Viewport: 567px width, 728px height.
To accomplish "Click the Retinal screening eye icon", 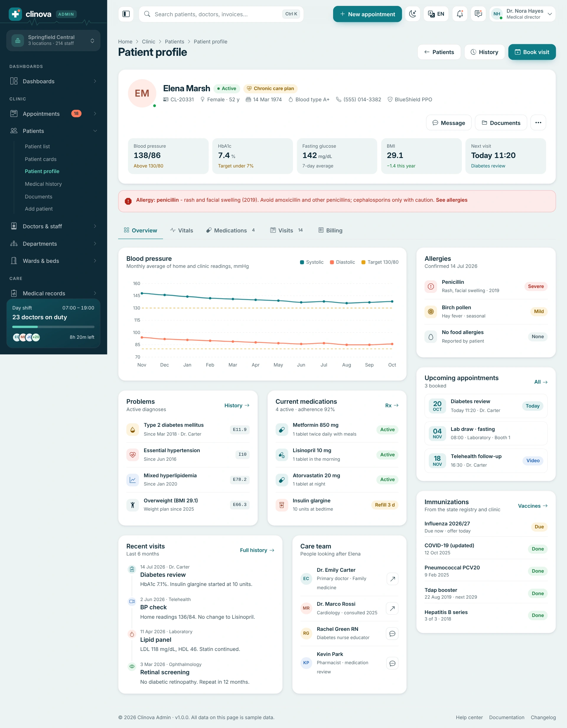I will click(132, 666).
